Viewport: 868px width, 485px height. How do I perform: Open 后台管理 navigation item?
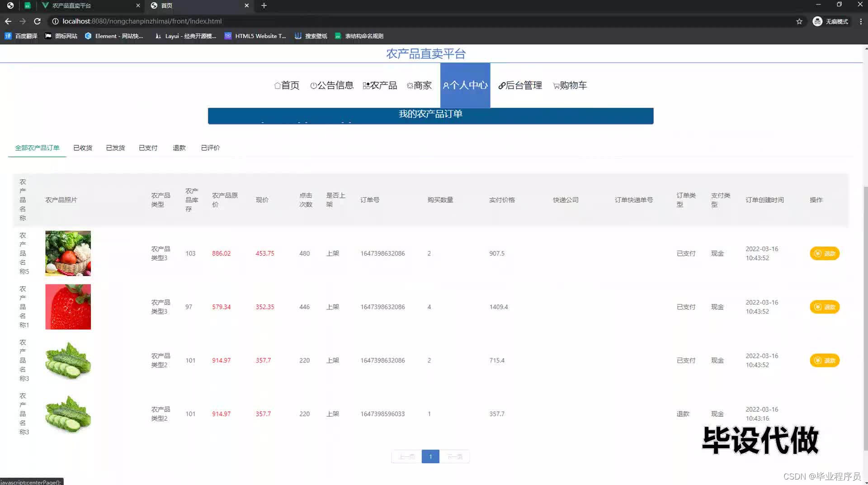point(520,86)
